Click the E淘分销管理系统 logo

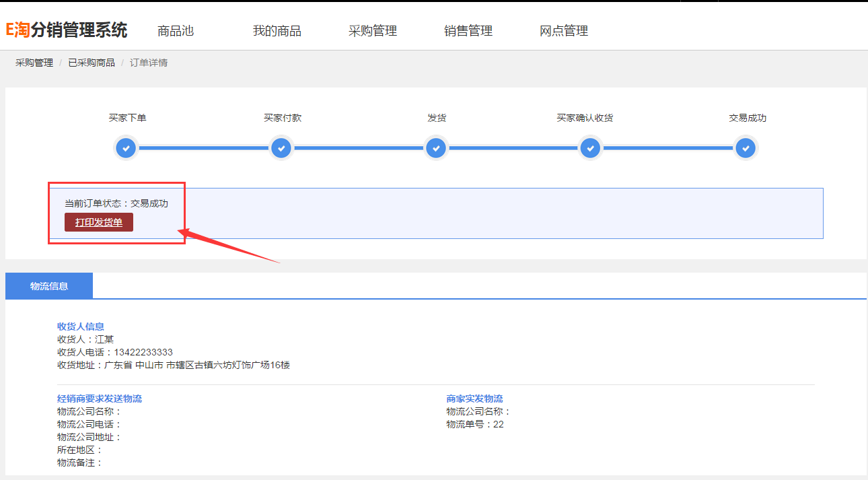coord(66,30)
